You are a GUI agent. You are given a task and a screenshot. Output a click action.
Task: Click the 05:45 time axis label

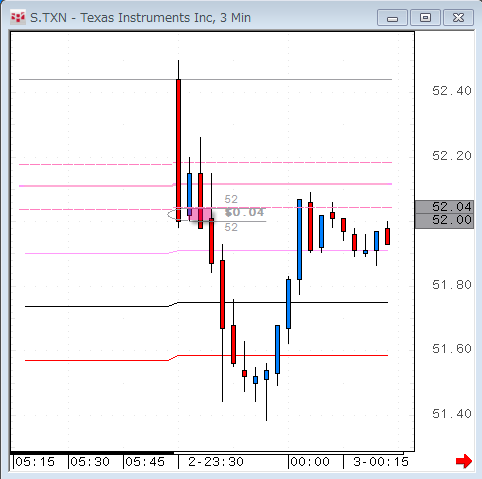[x=145, y=462]
